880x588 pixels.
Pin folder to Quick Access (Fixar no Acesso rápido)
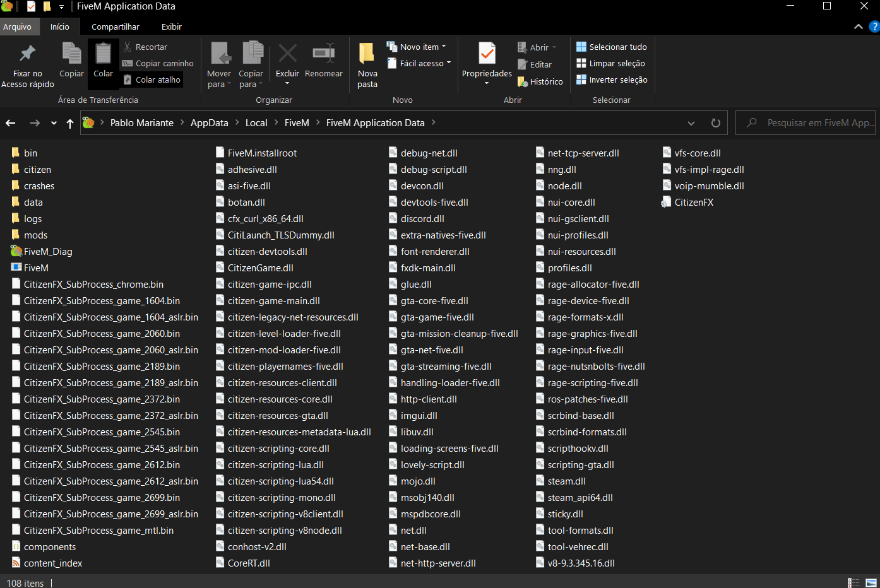coord(28,66)
